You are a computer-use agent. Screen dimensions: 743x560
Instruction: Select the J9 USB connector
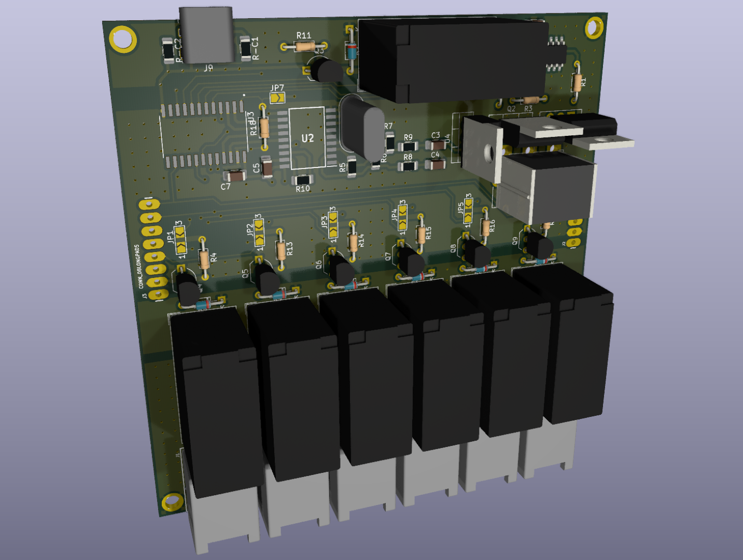[x=206, y=35]
